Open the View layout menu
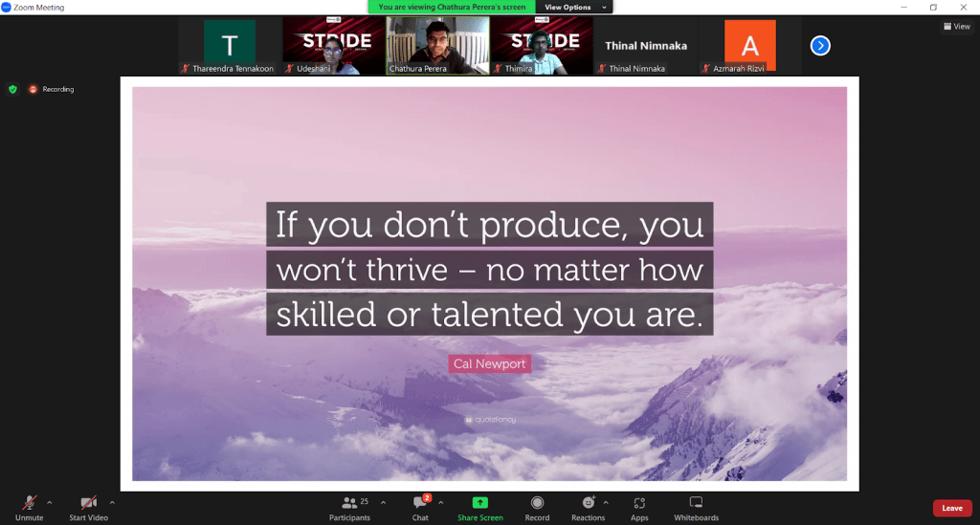 956,27
